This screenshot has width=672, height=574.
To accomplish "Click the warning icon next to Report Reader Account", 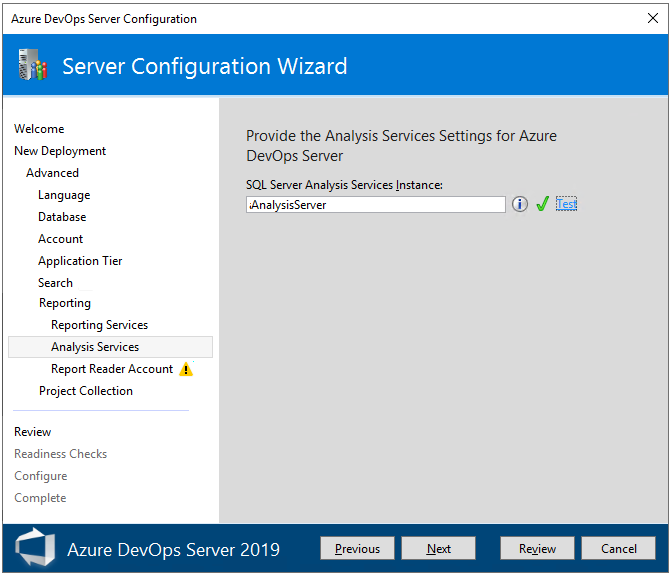I will (x=186, y=369).
